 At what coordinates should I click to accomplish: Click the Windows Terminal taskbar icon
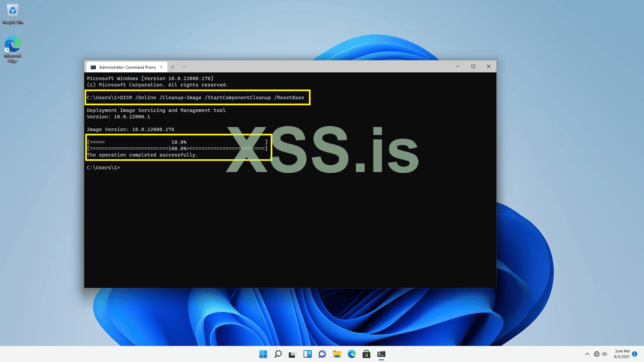tap(381, 354)
